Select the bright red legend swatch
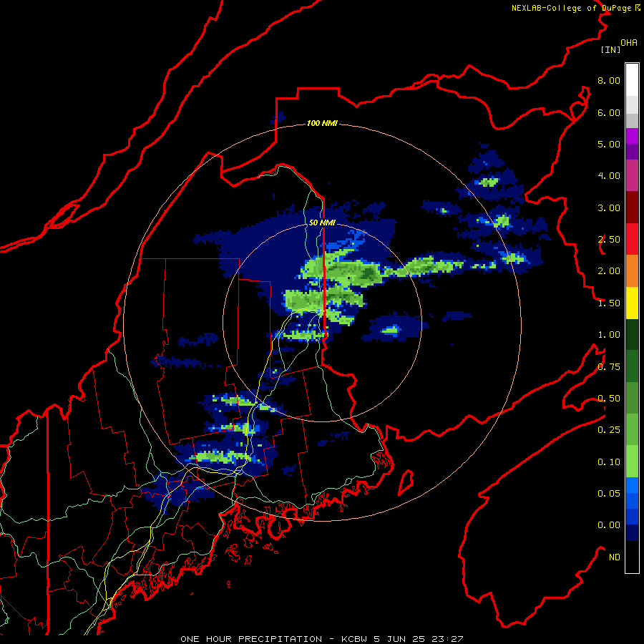This screenshot has width=644, height=644. (x=632, y=240)
